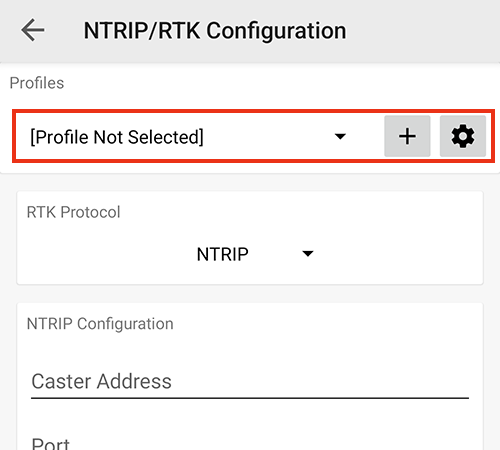Tap blank area of the top header bar
This screenshot has width=500, height=450.
423,31
